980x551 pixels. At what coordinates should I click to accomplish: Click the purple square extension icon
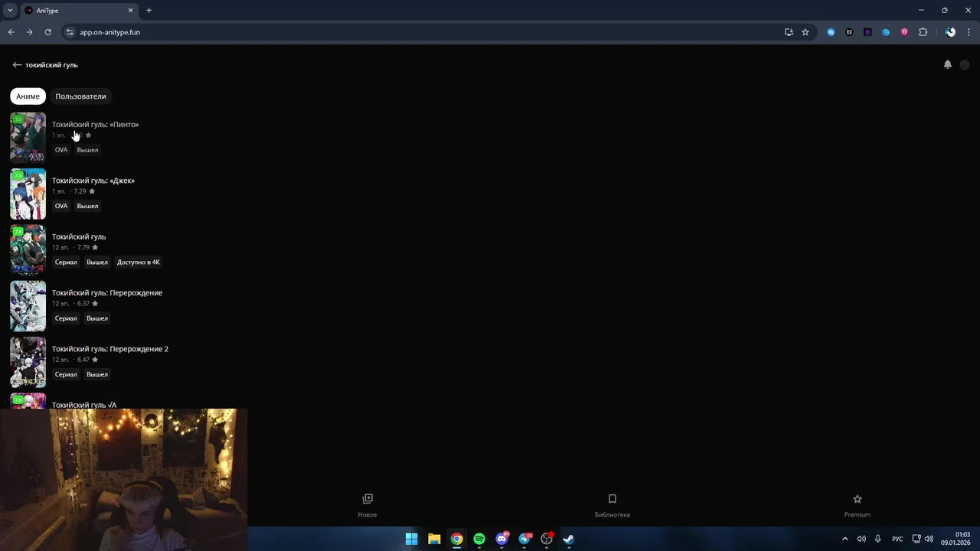(x=867, y=32)
